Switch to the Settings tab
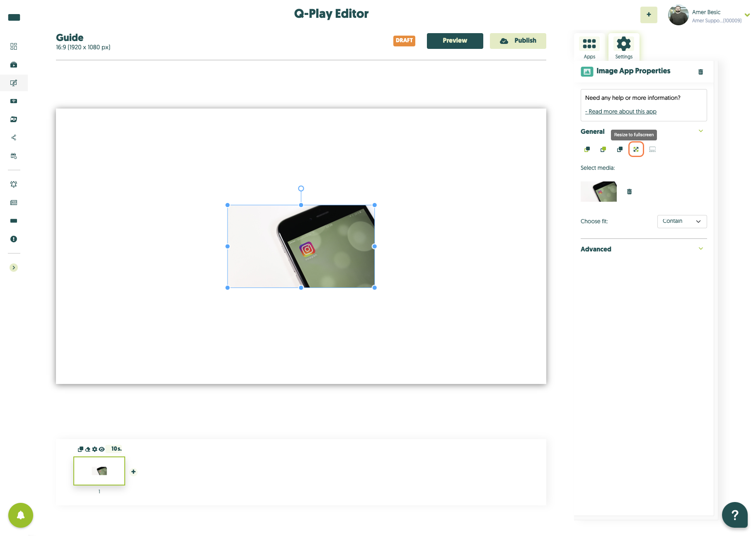Viewport: 756px width, 536px height. tap(624, 48)
